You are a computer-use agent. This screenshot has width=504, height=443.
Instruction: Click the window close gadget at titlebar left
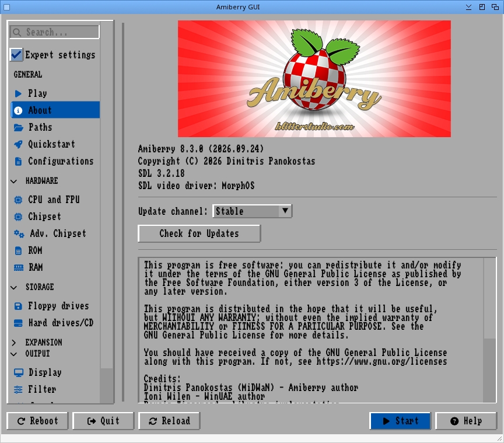pos(7,7)
